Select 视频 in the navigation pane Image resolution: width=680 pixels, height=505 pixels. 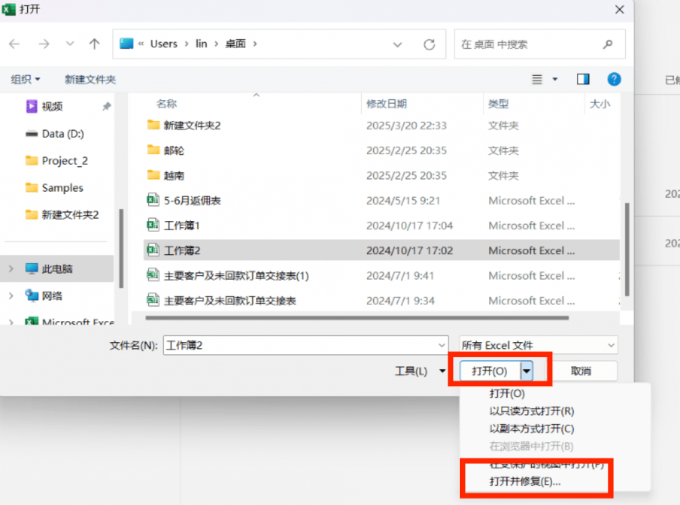[52, 106]
